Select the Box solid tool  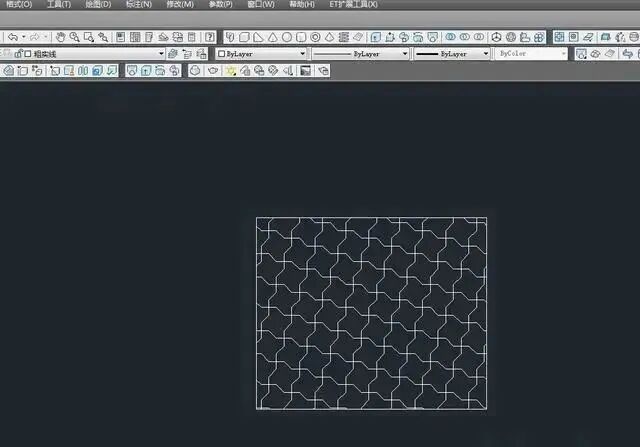pyautogui.click(x=244, y=37)
